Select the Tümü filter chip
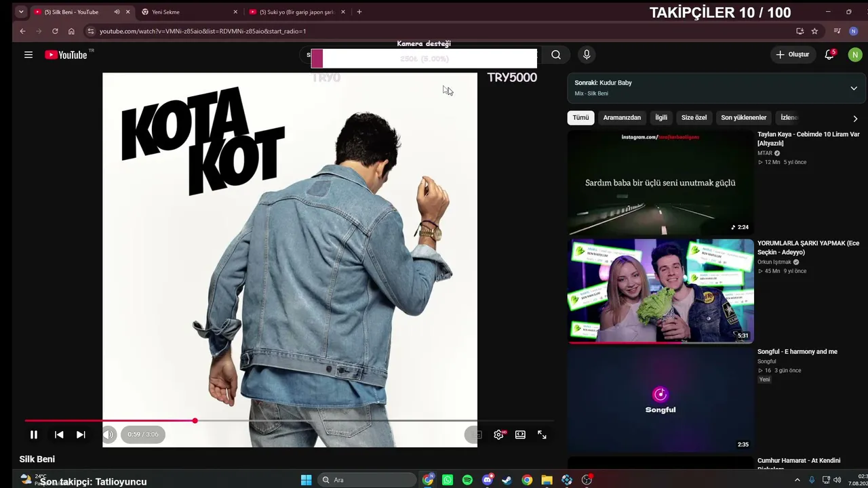This screenshot has width=868, height=488. [x=581, y=118]
